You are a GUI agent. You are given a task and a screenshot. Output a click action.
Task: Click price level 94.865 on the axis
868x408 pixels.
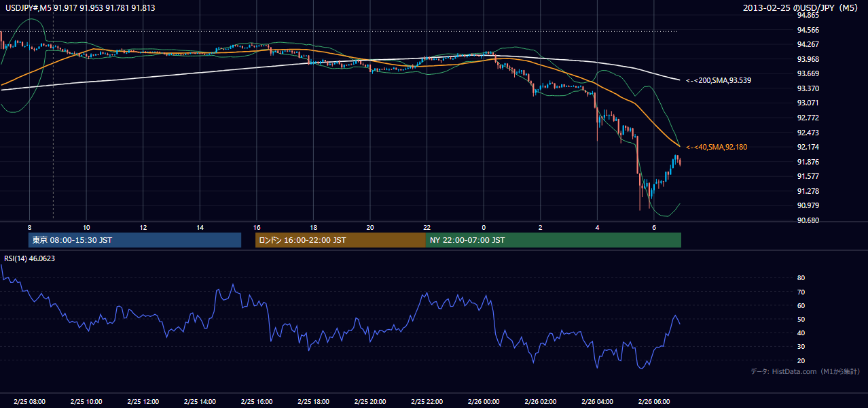coord(808,15)
